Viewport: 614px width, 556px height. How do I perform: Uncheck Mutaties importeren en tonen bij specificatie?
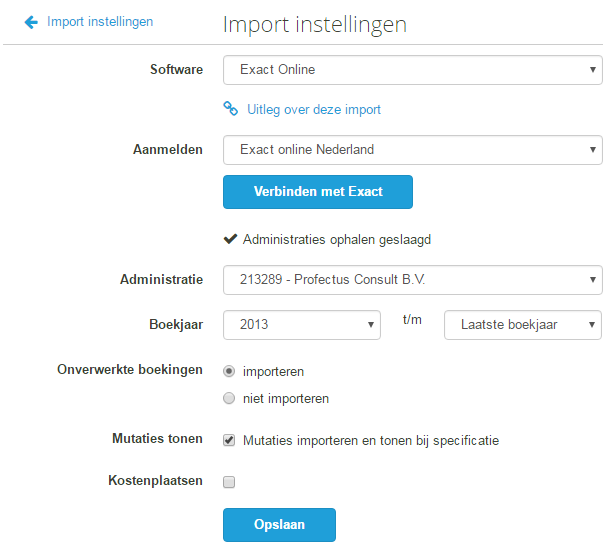pyautogui.click(x=229, y=440)
